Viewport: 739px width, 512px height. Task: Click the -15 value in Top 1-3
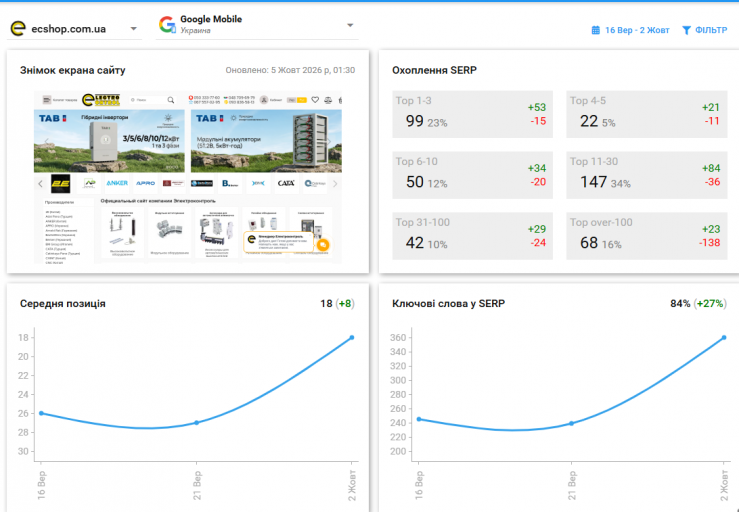(538, 121)
